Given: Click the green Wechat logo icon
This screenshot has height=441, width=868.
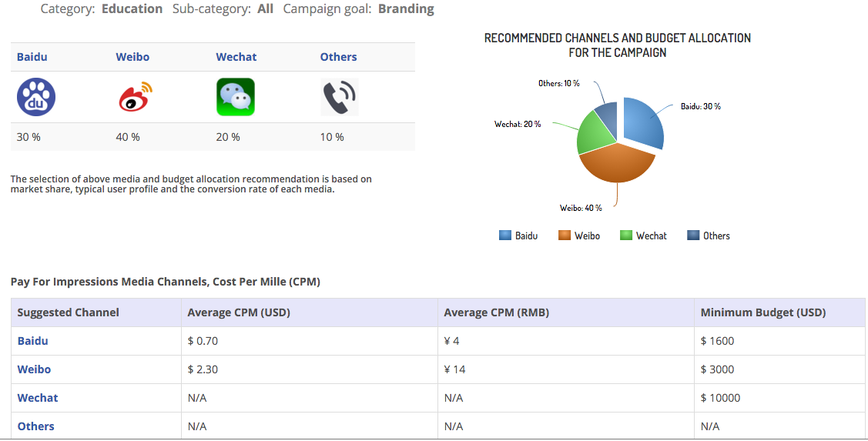Looking at the screenshot, I should coord(236,97).
